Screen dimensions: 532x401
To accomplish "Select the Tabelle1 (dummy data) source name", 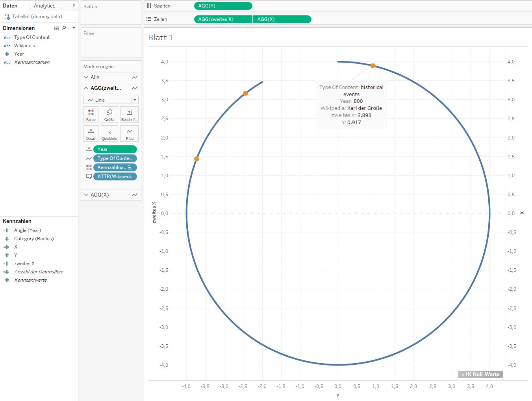I will point(37,17).
